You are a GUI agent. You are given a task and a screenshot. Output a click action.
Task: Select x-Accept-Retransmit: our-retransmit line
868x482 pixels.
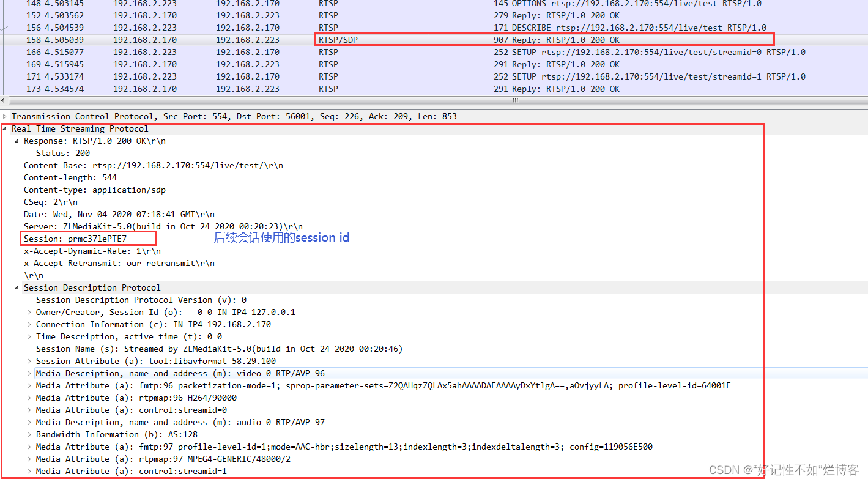tap(119, 263)
